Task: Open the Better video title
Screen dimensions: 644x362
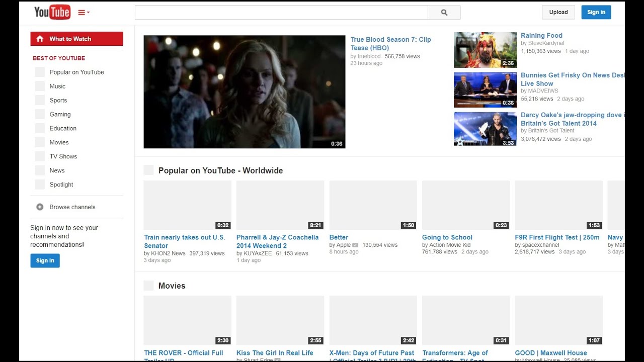Action: (x=339, y=237)
